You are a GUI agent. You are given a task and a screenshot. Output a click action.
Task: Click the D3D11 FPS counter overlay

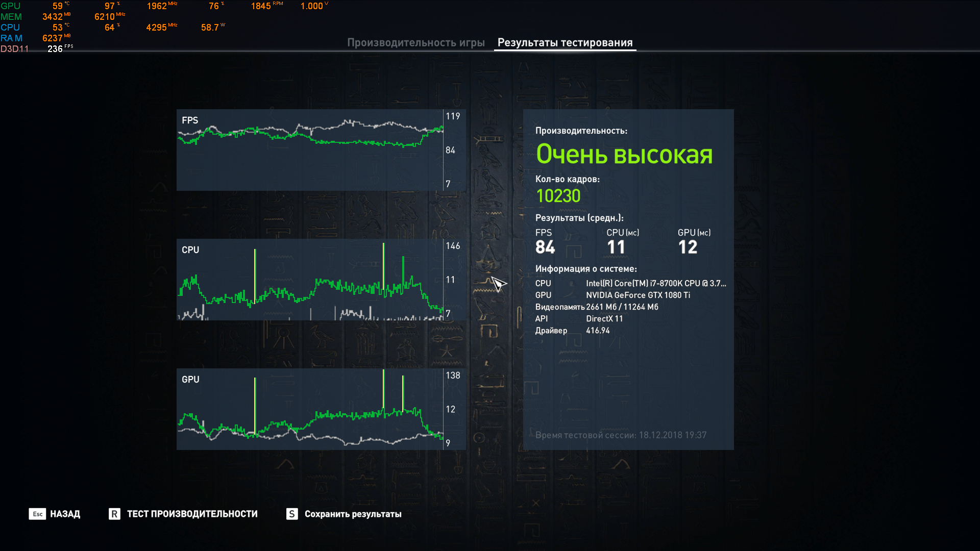pos(55,49)
